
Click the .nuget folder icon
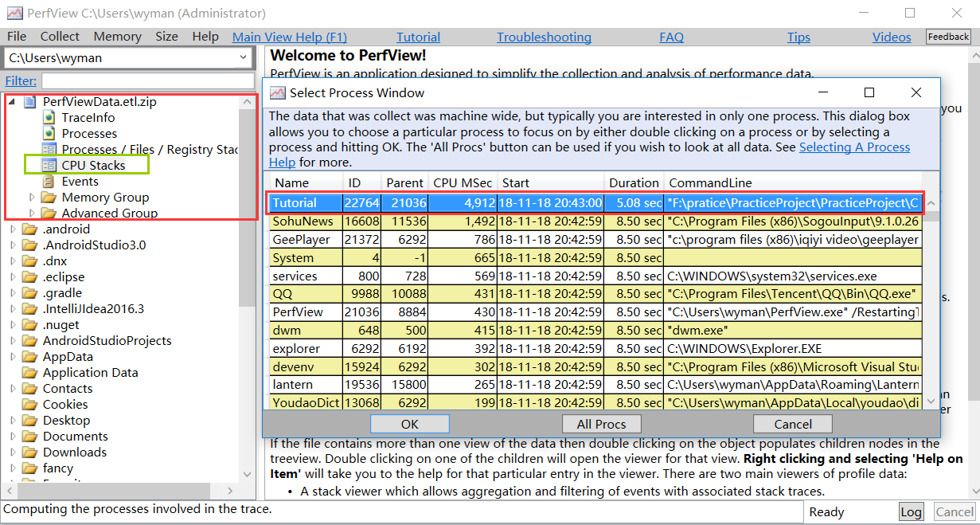(x=30, y=325)
